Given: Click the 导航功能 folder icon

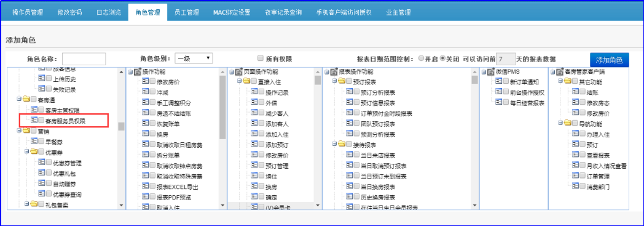Looking at the screenshot, I should pyautogui.click(x=568, y=124).
